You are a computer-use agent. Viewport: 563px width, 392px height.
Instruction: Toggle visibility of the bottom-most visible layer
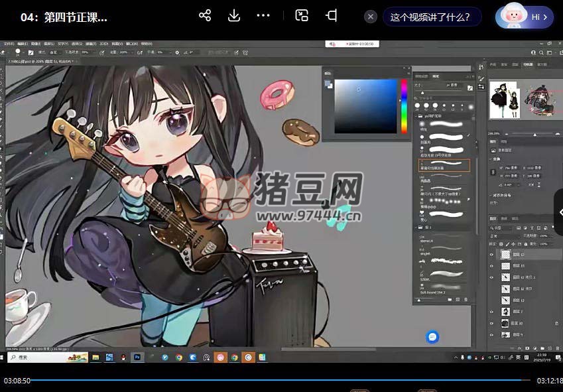[491, 335]
